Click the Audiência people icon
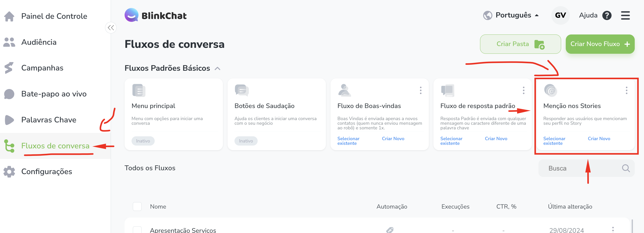 click(x=9, y=42)
